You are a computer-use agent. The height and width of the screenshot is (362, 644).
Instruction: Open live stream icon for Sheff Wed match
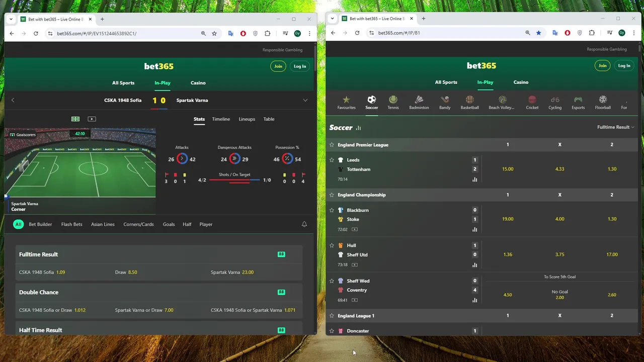click(355, 300)
